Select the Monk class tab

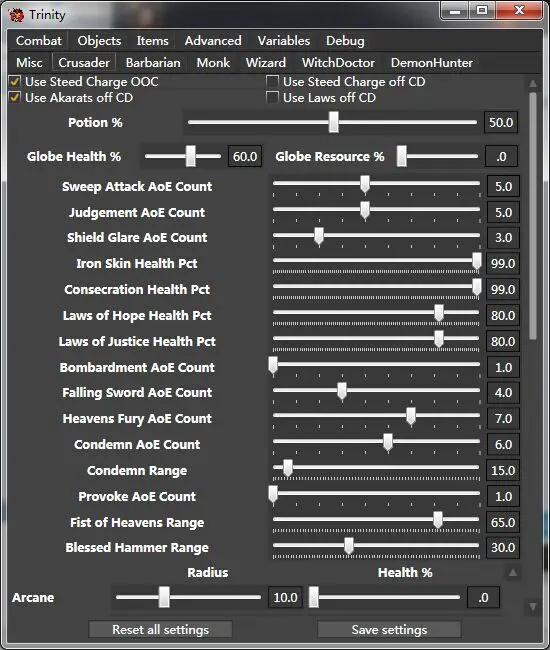213,63
